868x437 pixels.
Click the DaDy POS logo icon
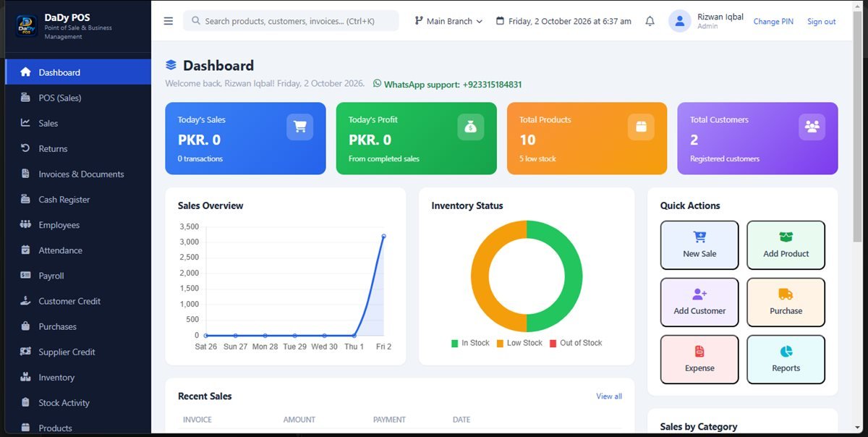point(27,27)
